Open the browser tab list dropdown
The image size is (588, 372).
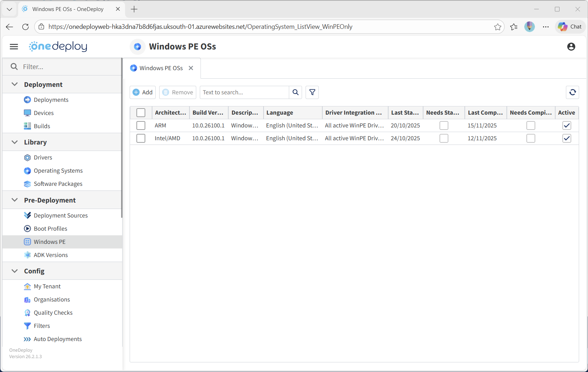(x=10, y=9)
